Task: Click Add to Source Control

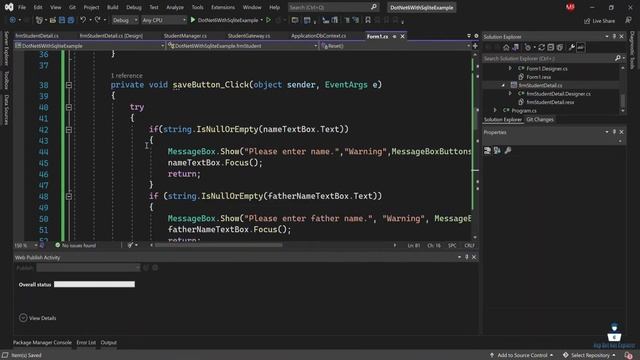Action: [522, 356]
